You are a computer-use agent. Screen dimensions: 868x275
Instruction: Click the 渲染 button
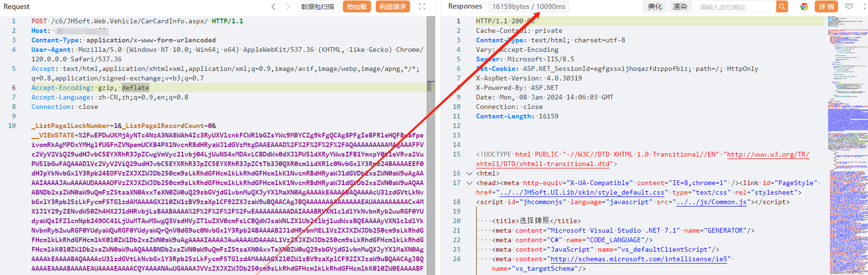[x=680, y=7]
